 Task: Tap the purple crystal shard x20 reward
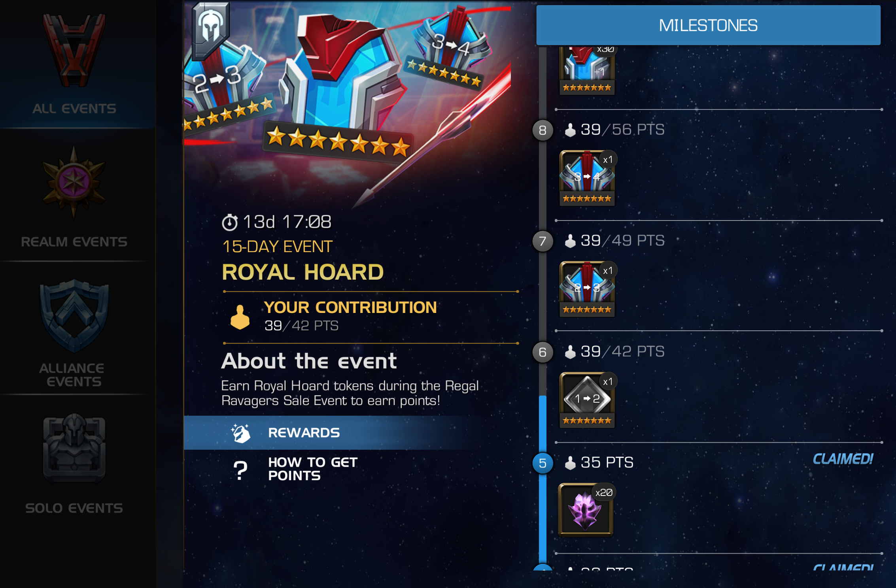coord(586,510)
